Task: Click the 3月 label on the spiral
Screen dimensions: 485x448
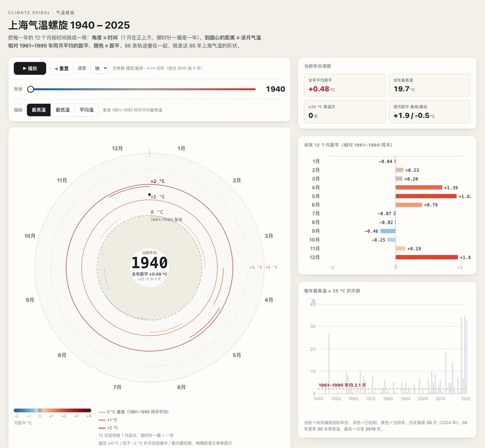Action: pyautogui.click(x=269, y=236)
